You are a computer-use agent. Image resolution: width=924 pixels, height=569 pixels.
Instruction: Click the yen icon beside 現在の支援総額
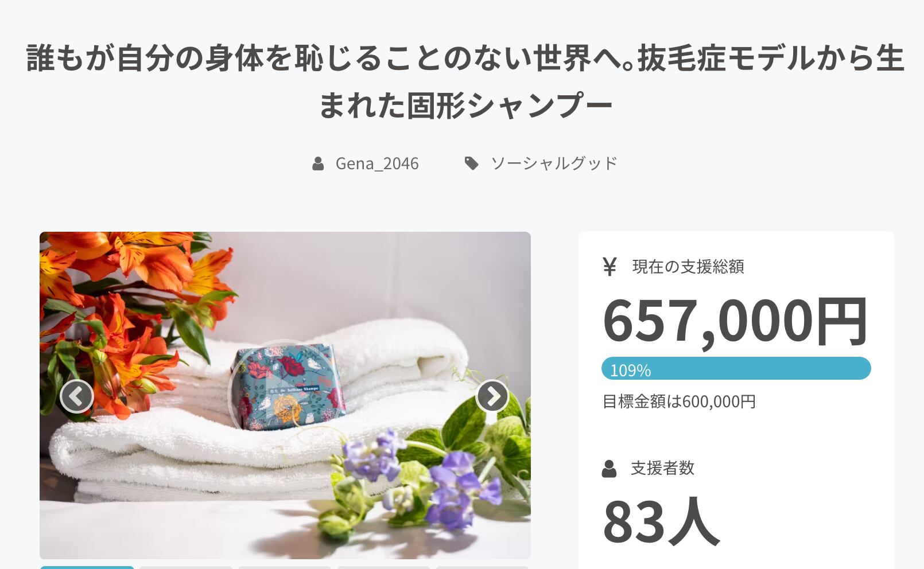pyautogui.click(x=609, y=267)
